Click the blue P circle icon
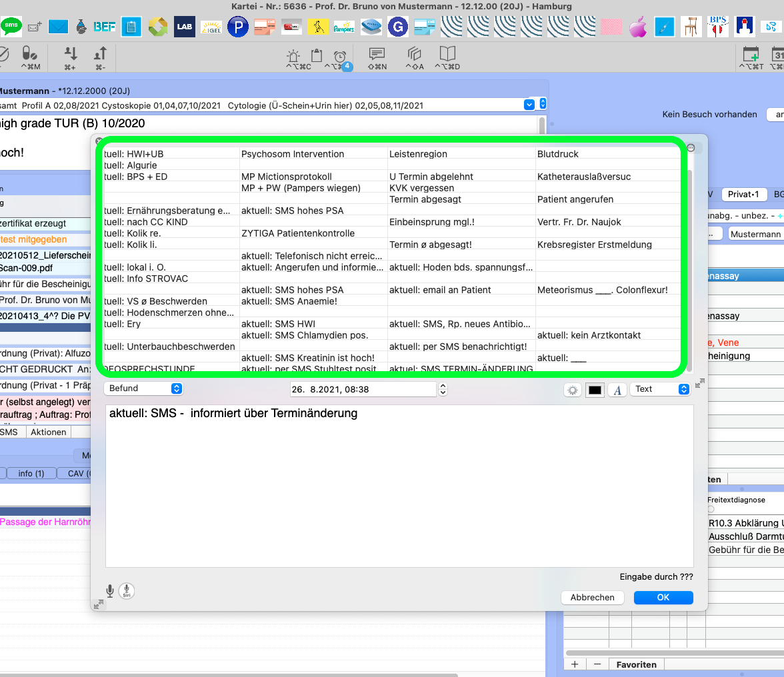Screen dimensions: 784x677 (x=238, y=27)
